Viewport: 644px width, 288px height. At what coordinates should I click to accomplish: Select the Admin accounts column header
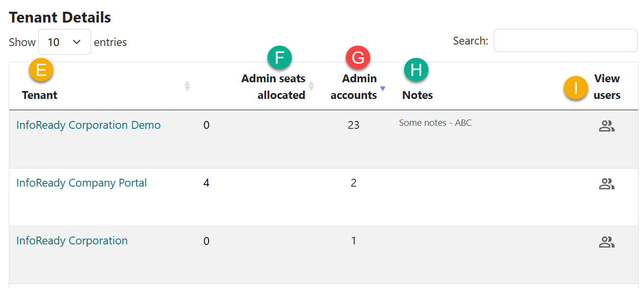(354, 87)
